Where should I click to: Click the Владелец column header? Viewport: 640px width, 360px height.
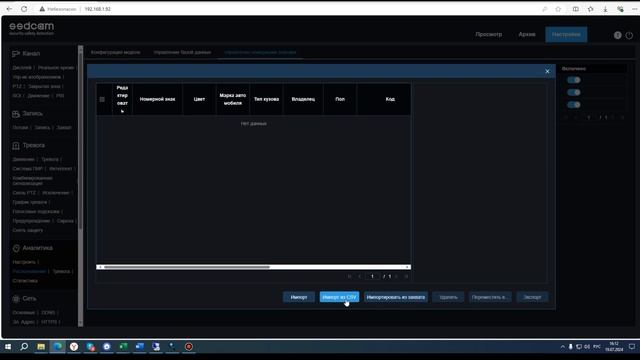pyautogui.click(x=303, y=99)
